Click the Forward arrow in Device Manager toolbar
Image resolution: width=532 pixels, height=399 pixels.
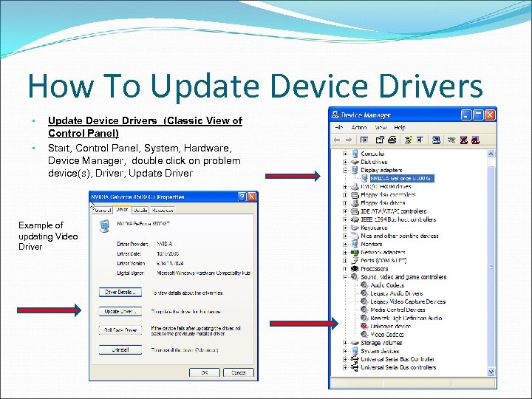[x=349, y=140]
